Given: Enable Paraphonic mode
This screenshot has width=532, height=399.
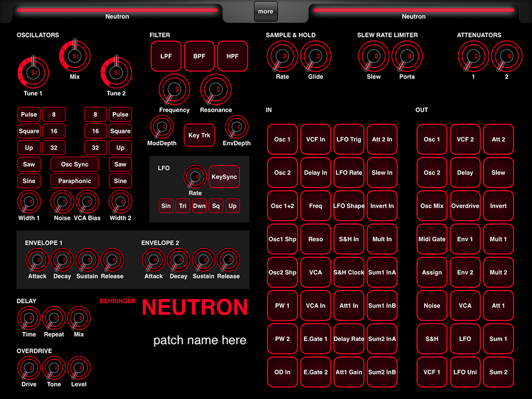Looking at the screenshot, I should [74, 181].
